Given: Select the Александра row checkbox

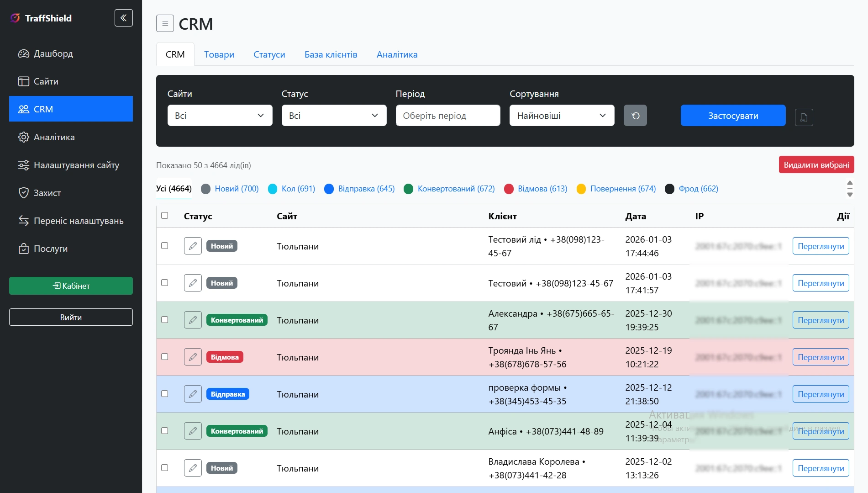Looking at the screenshot, I should pyautogui.click(x=165, y=320).
